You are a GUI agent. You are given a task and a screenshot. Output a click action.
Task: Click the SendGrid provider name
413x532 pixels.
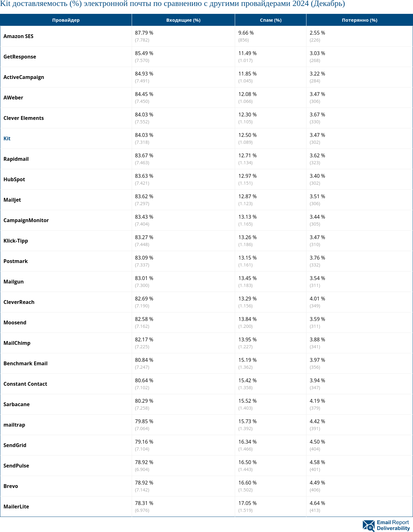tap(15, 445)
